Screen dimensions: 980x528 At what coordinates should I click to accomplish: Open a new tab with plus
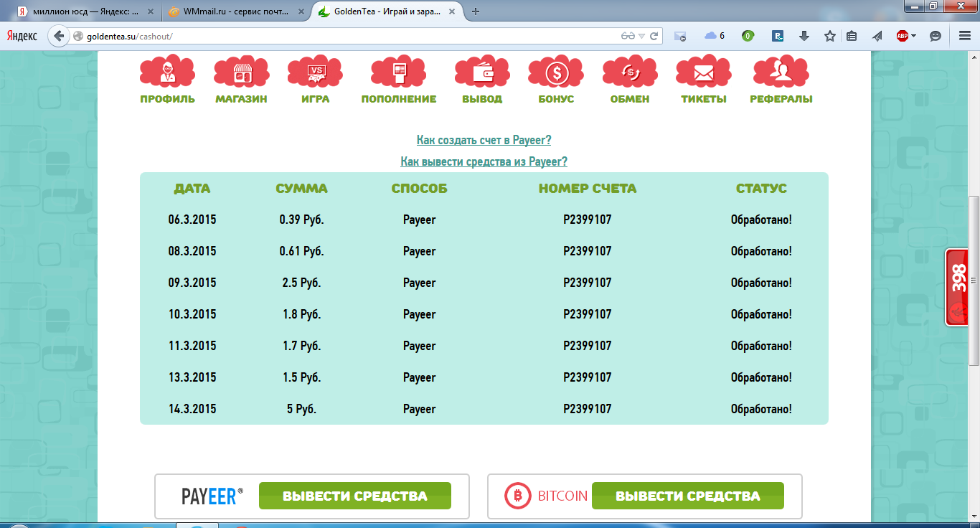tap(476, 11)
